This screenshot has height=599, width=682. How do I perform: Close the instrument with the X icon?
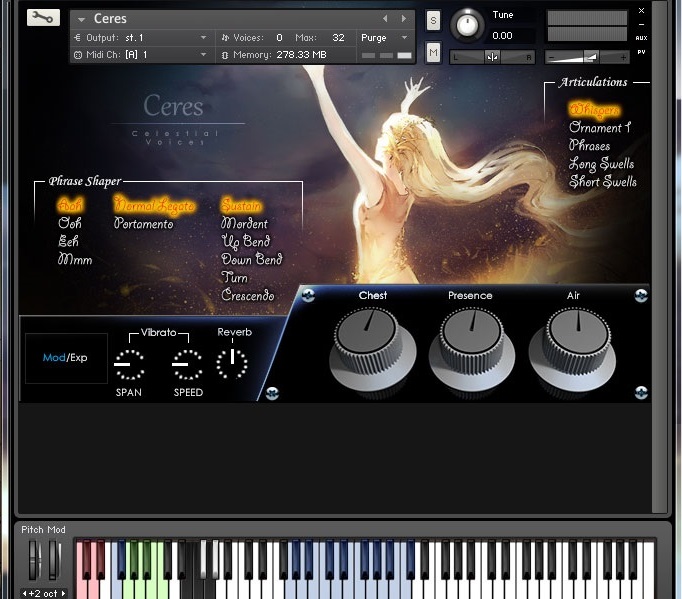click(642, 10)
